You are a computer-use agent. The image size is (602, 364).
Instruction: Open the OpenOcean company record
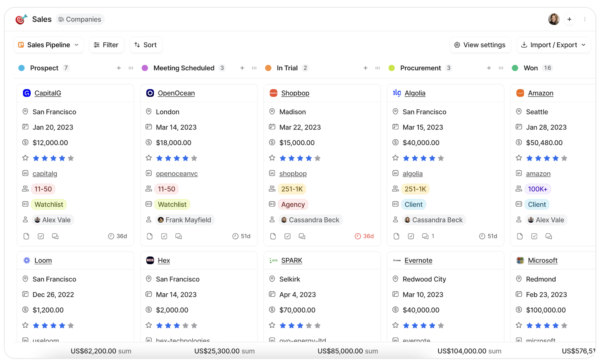(176, 93)
